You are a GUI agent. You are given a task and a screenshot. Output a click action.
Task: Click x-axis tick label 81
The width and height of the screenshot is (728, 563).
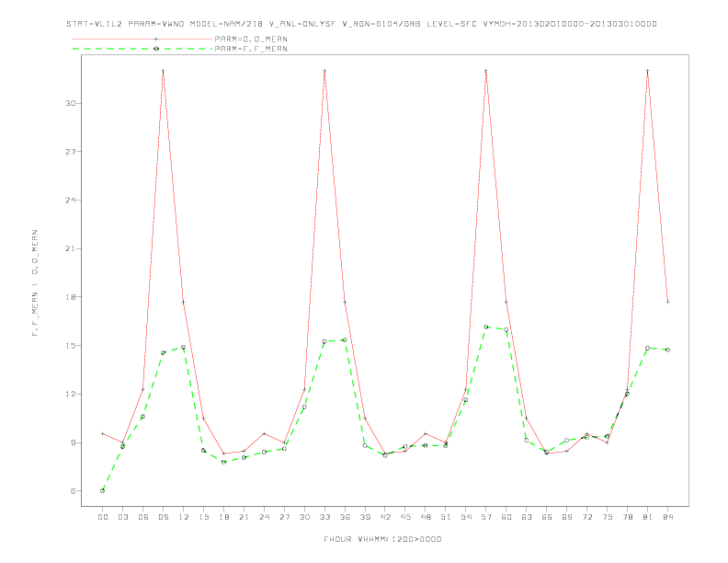point(648,517)
